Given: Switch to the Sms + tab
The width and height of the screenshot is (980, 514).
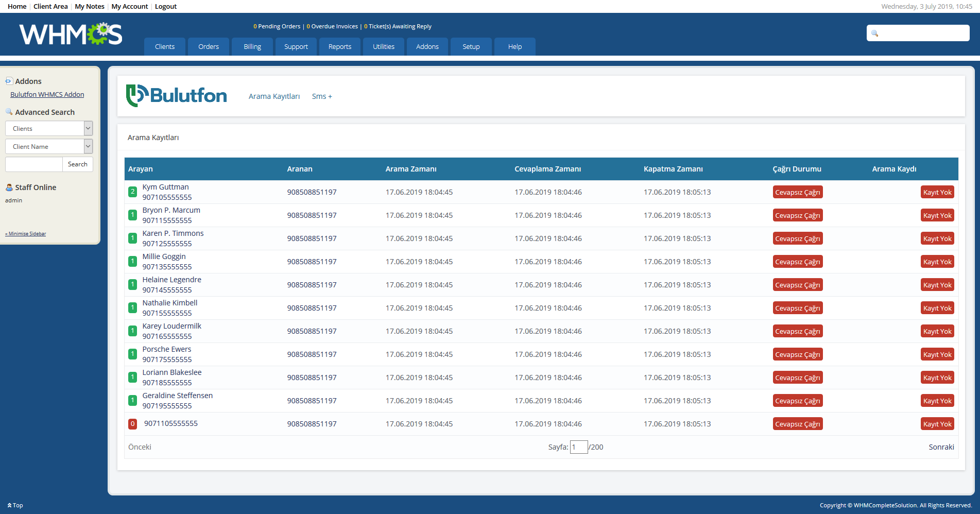Looking at the screenshot, I should point(321,96).
